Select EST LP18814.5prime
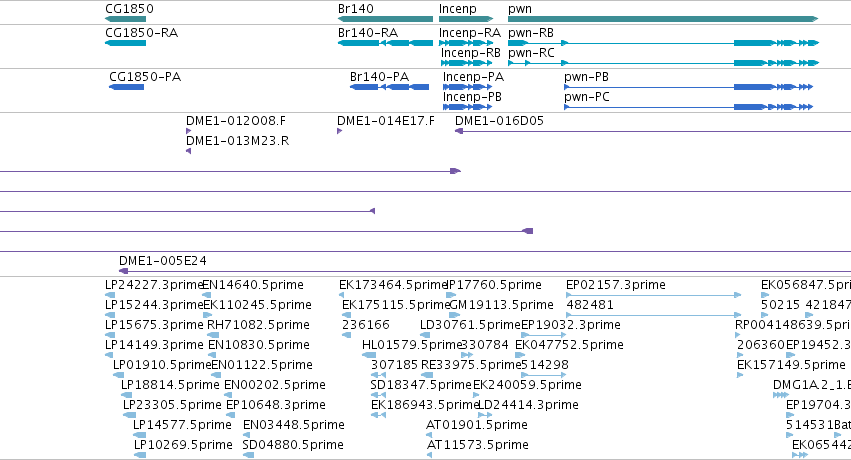 [170, 385]
